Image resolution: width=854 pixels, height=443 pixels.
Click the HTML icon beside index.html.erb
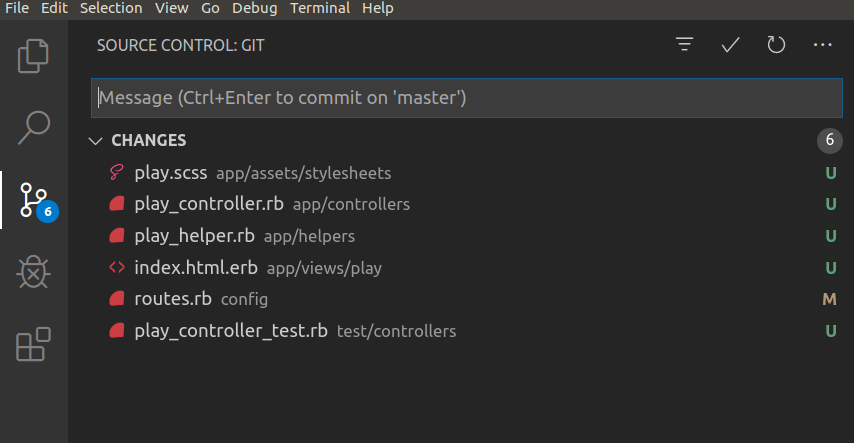117,267
